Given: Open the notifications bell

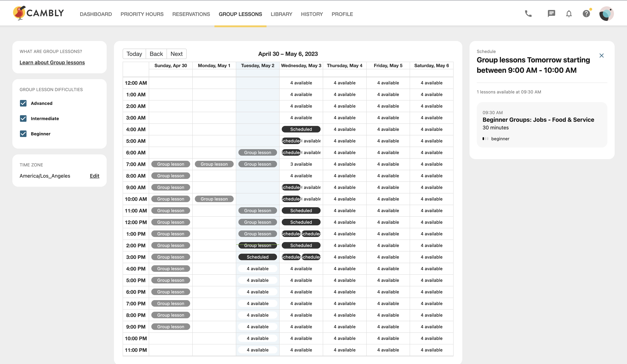Looking at the screenshot, I should (569, 14).
